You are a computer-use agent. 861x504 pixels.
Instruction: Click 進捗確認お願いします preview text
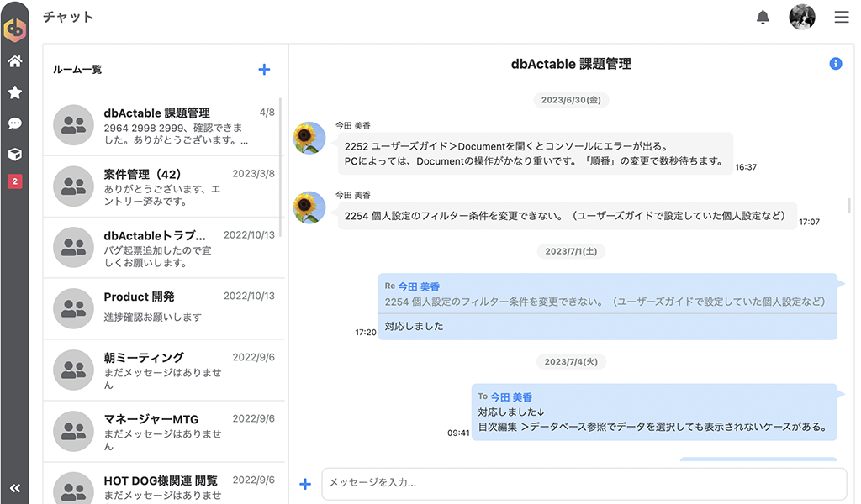click(153, 317)
